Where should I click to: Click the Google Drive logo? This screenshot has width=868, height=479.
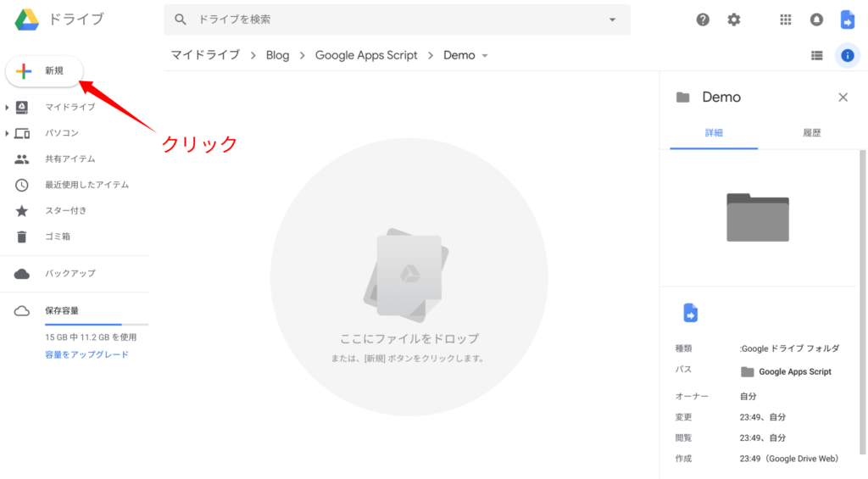(26, 19)
